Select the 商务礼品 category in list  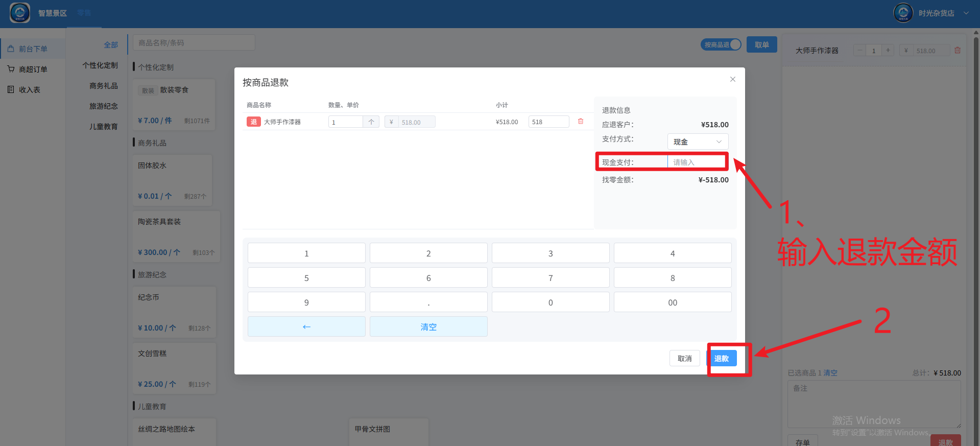click(x=104, y=85)
